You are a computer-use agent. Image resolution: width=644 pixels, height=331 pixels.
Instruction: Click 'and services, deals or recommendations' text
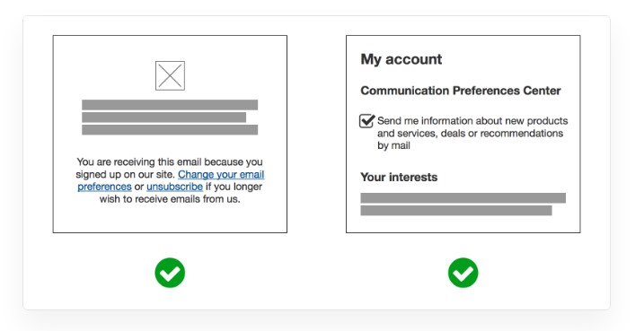click(x=471, y=134)
